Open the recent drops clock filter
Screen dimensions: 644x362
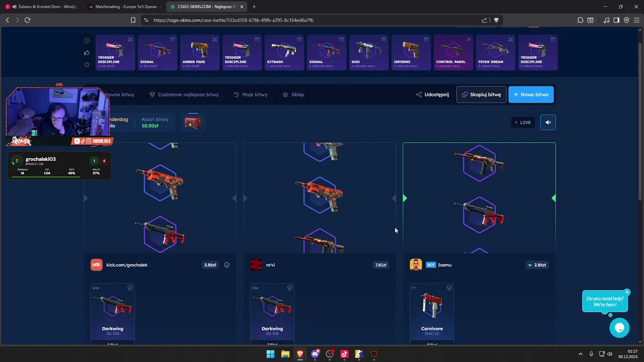click(x=87, y=41)
